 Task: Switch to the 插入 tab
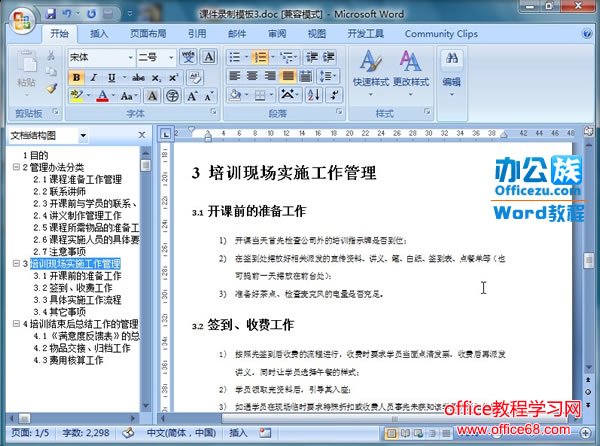99,34
